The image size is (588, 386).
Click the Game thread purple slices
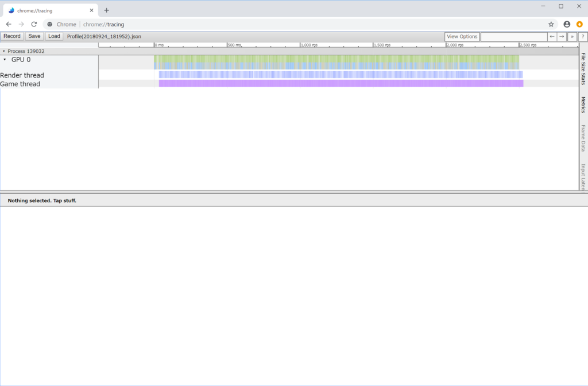341,83
